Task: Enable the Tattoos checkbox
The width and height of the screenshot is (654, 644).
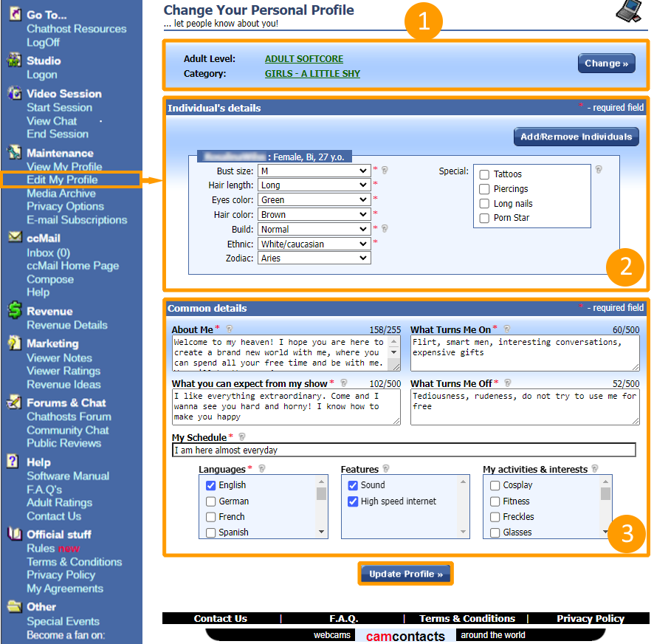Action: pyautogui.click(x=484, y=174)
